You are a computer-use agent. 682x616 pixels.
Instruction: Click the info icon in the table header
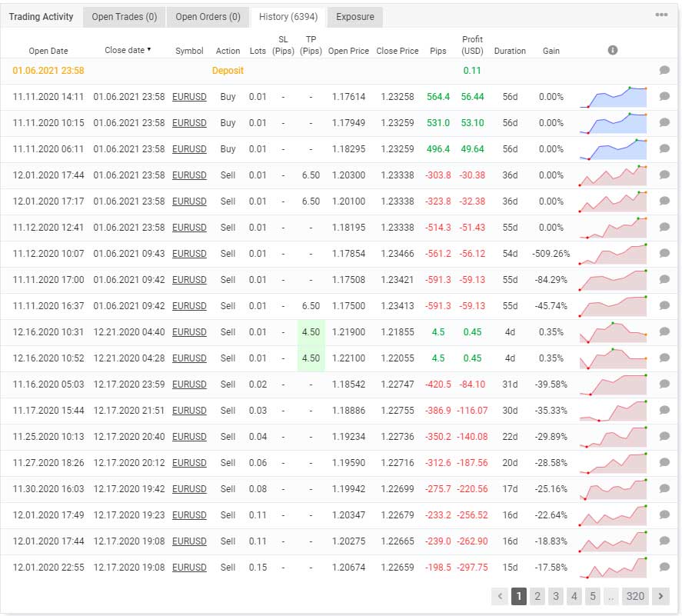(x=613, y=50)
